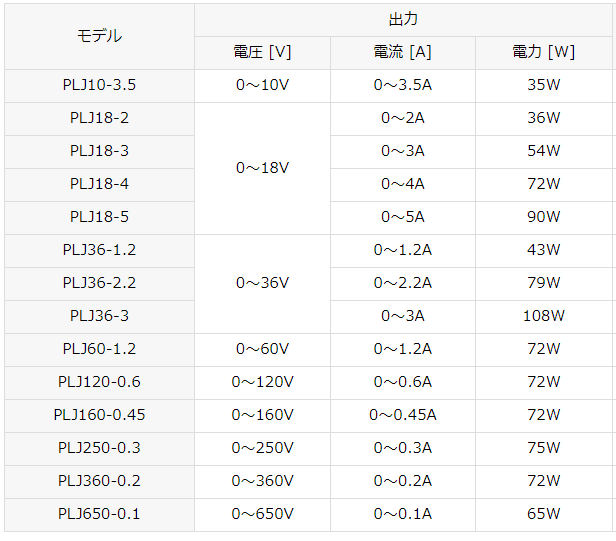Click model PLJ250-0.3 cell
The width and height of the screenshot is (616, 541).
click(x=99, y=449)
